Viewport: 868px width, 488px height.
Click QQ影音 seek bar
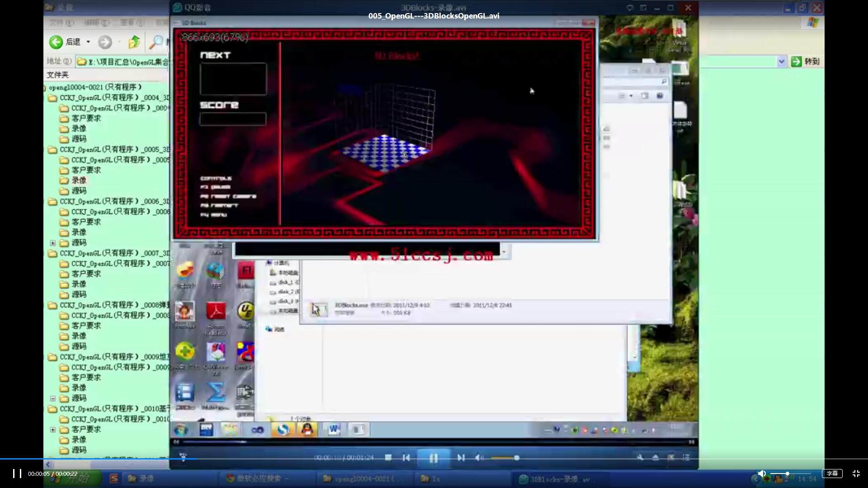click(434, 442)
